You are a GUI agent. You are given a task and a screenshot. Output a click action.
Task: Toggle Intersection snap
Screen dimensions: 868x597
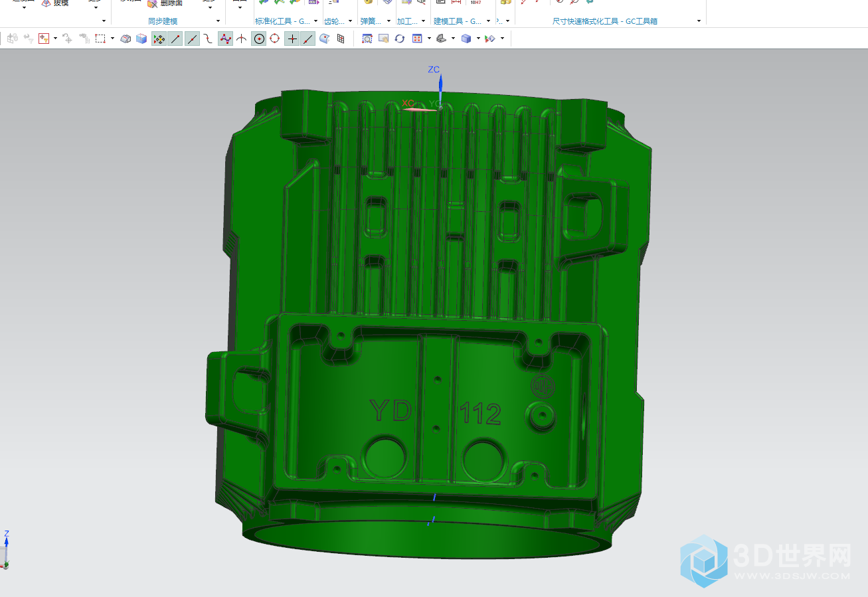(242, 39)
